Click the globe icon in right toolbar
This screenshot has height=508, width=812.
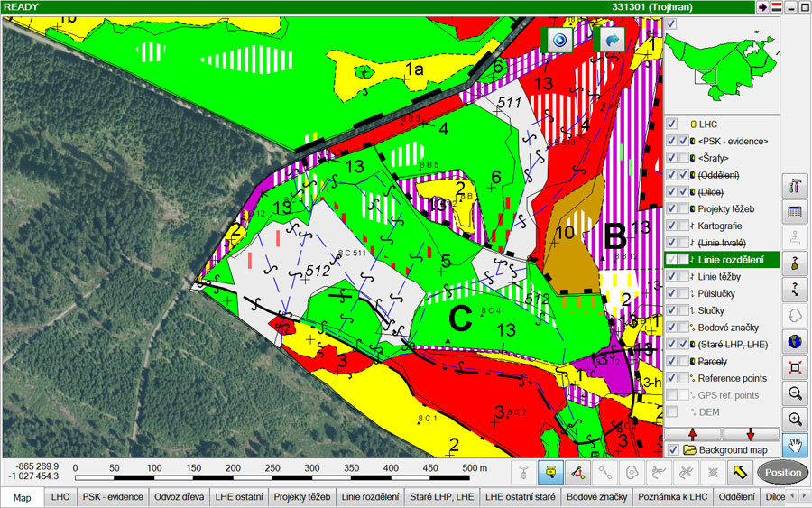pyautogui.click(x=795, y=342)
